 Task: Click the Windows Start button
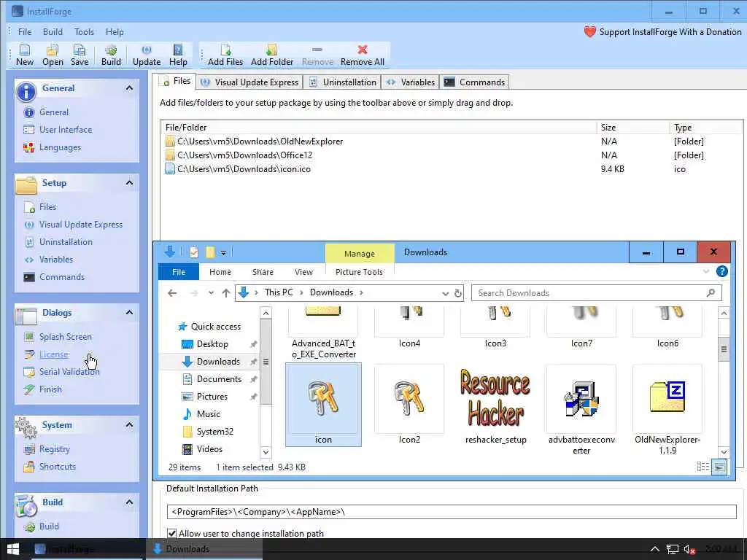click(13, 549)
